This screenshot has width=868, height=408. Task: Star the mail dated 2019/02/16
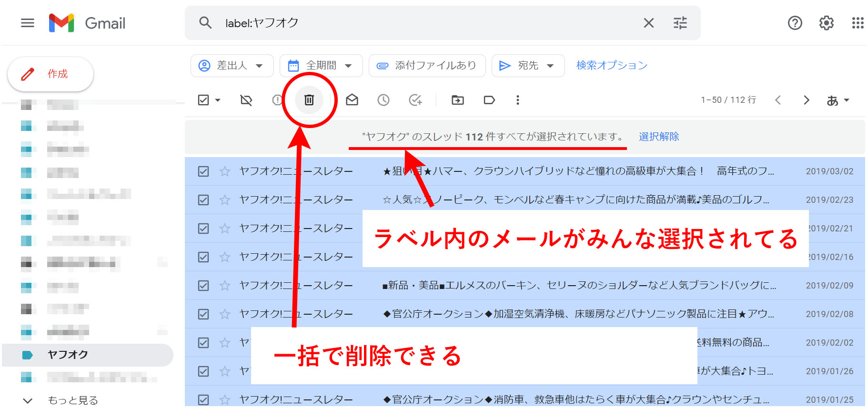click(225, 257)
